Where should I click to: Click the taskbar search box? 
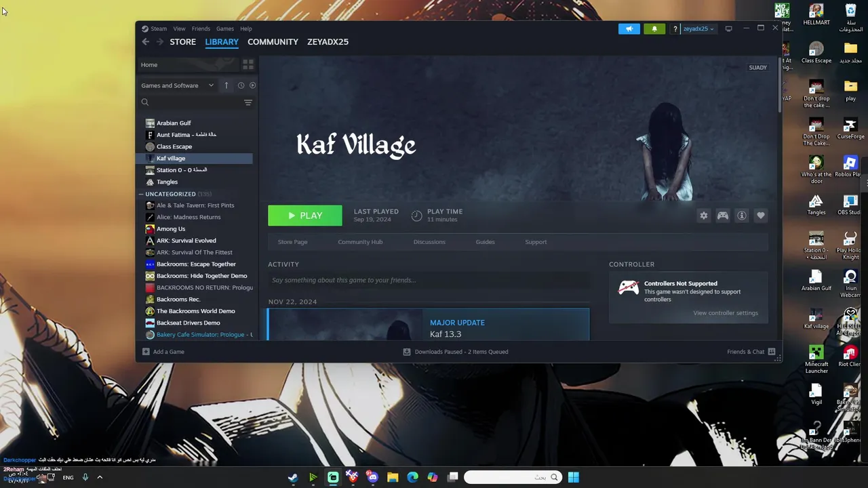coord(513,477)
